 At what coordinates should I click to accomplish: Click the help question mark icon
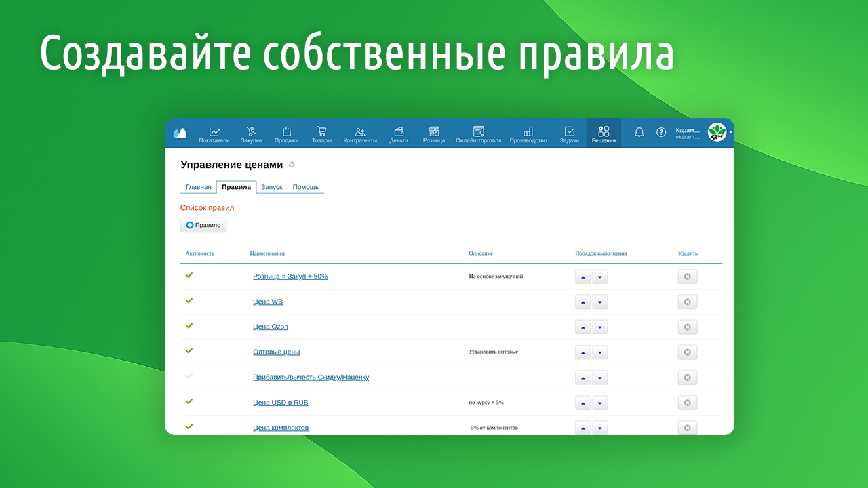[661, 132]
